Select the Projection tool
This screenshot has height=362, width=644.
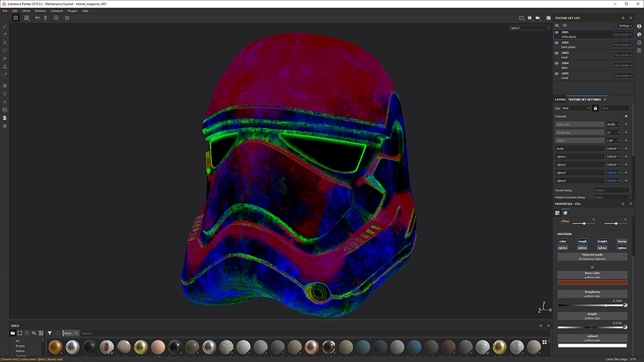5,42
